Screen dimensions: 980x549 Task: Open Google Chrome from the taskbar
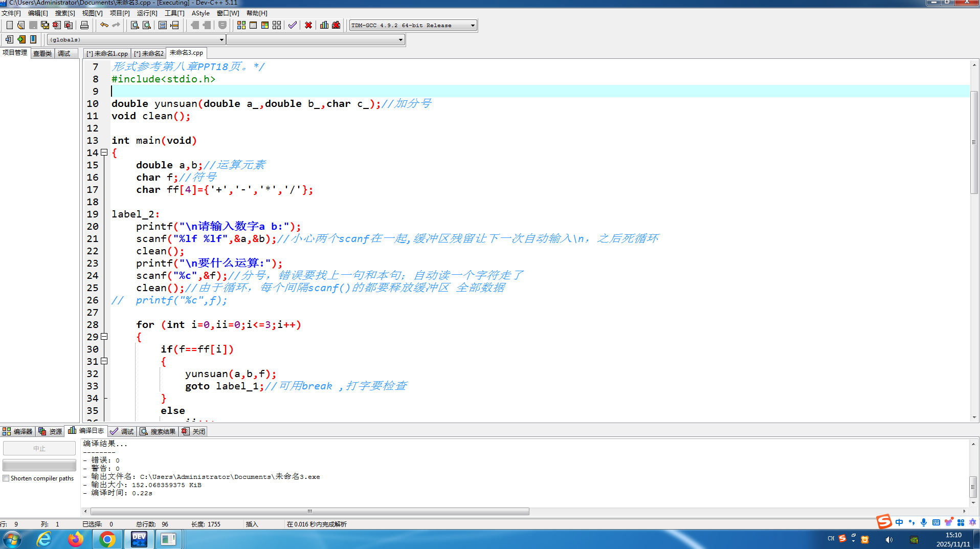[x=107, y=539]
